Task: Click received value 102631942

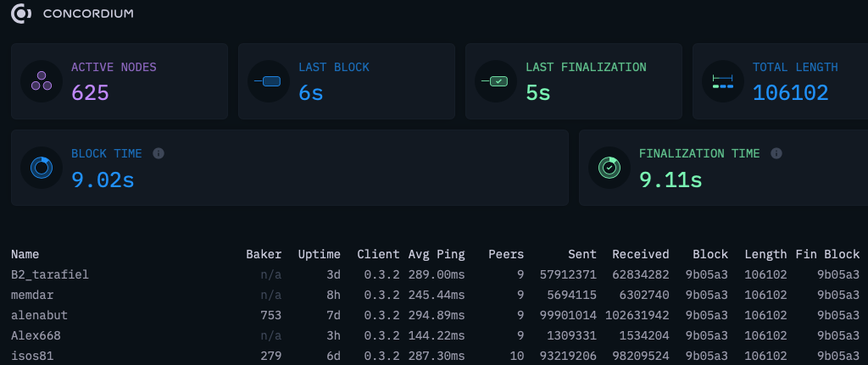Action: pos(637,315)
